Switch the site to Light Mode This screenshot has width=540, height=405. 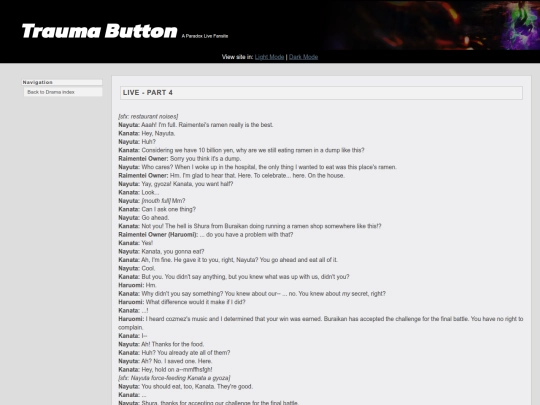point(269,57)
